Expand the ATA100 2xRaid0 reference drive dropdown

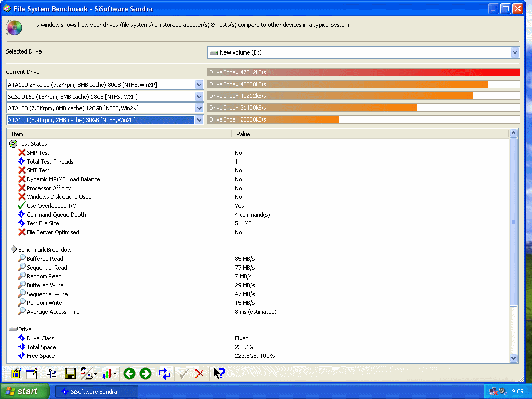coord(199,84)
